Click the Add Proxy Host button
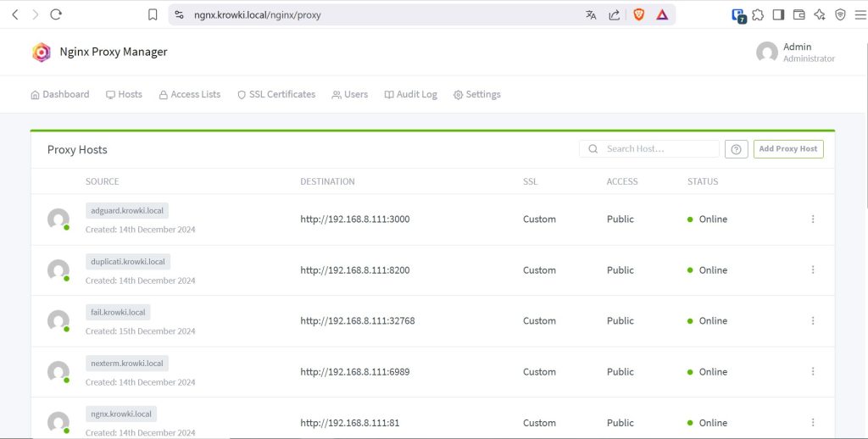The height and width of the screenshot is (439, 868). 788,149
